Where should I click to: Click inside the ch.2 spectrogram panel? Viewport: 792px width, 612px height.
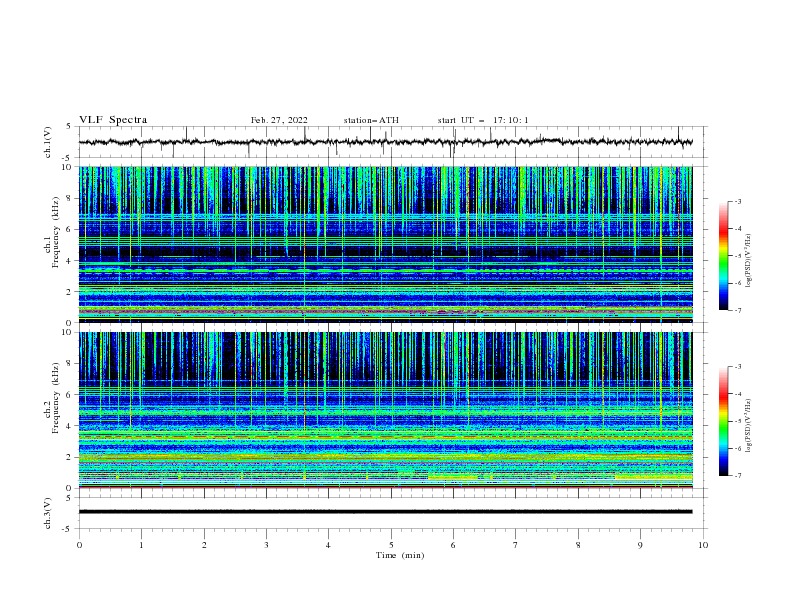(x=385, y=410)
